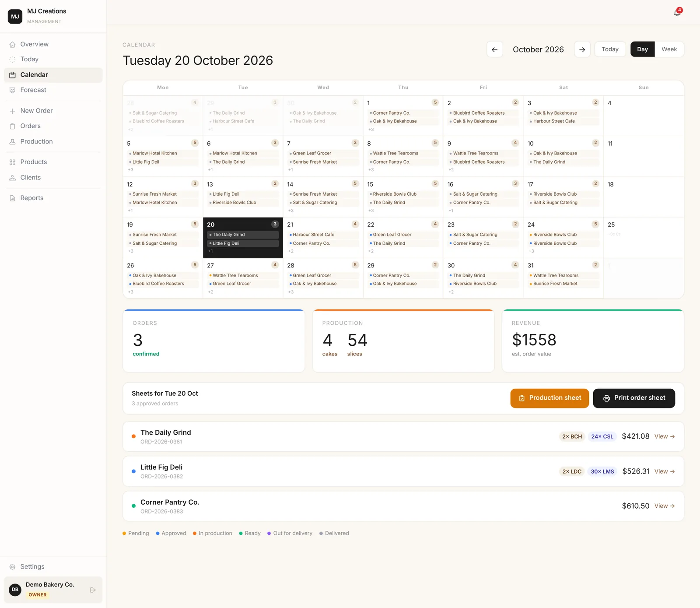Click the Reports document icon

click(x=12, y=198)
